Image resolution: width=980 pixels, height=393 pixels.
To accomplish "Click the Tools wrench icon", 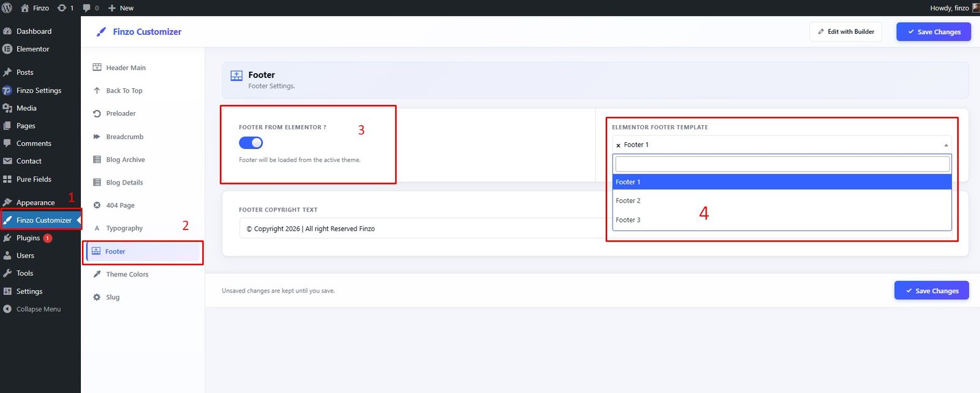I will coord(7,273).
